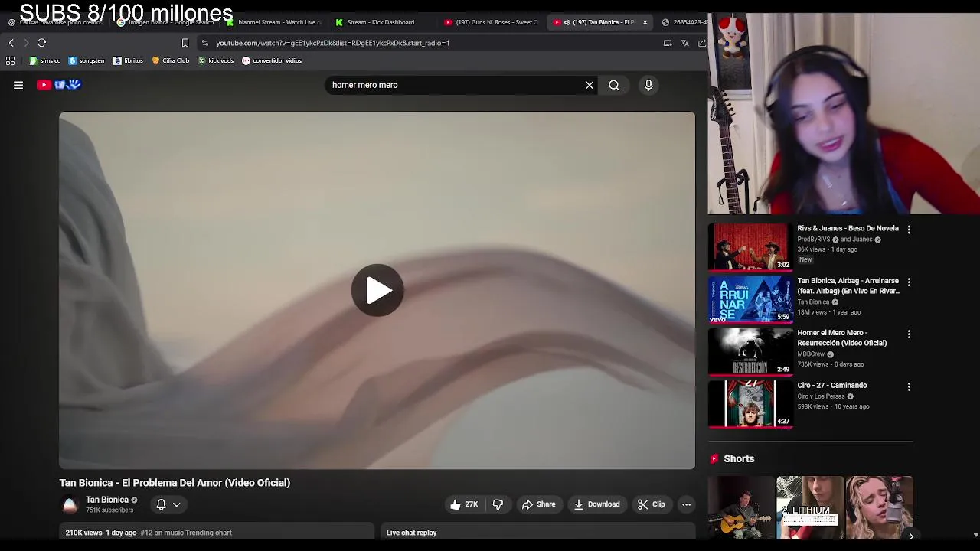Open the 'Cifra Club' bookmark
The height and width of the screenshot is (551, 980).
click(171, 60)
